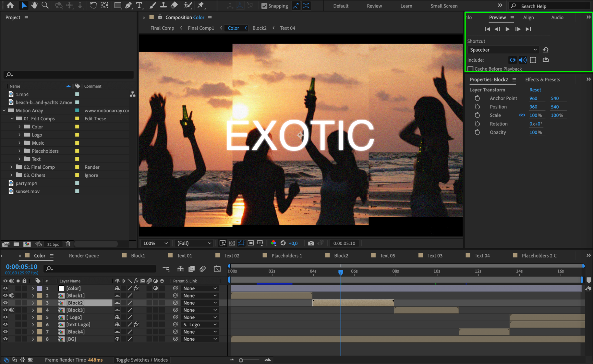Click Toggle Switches / Modes button
The height and width of the screenshot is (364, 593).
coord(142,360)
